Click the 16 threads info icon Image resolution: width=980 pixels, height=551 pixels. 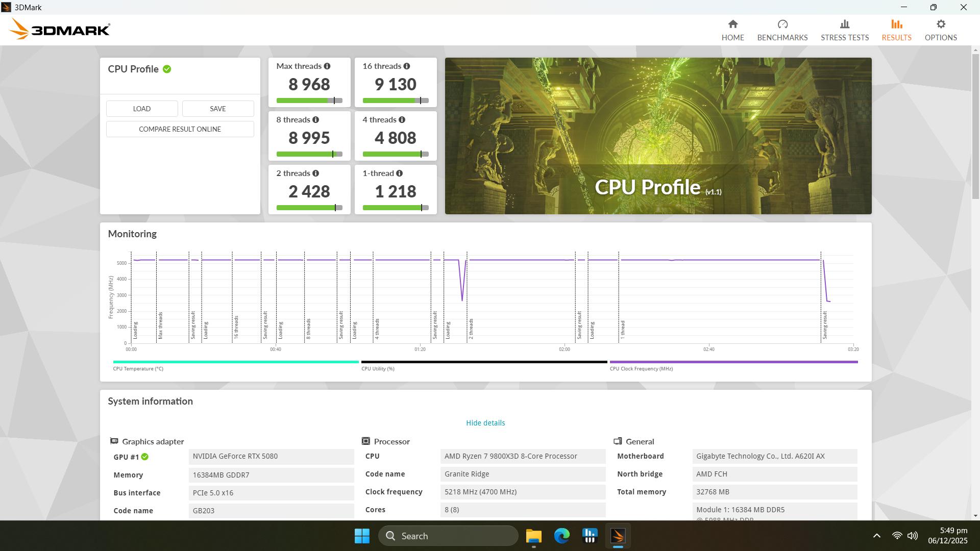(x=406, y=66)
